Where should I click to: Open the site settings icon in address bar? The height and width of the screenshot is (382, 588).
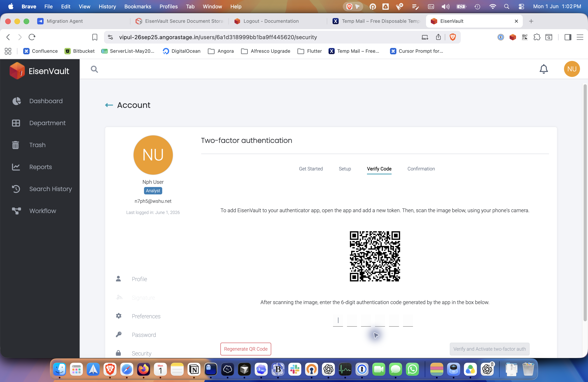point(110,37)
